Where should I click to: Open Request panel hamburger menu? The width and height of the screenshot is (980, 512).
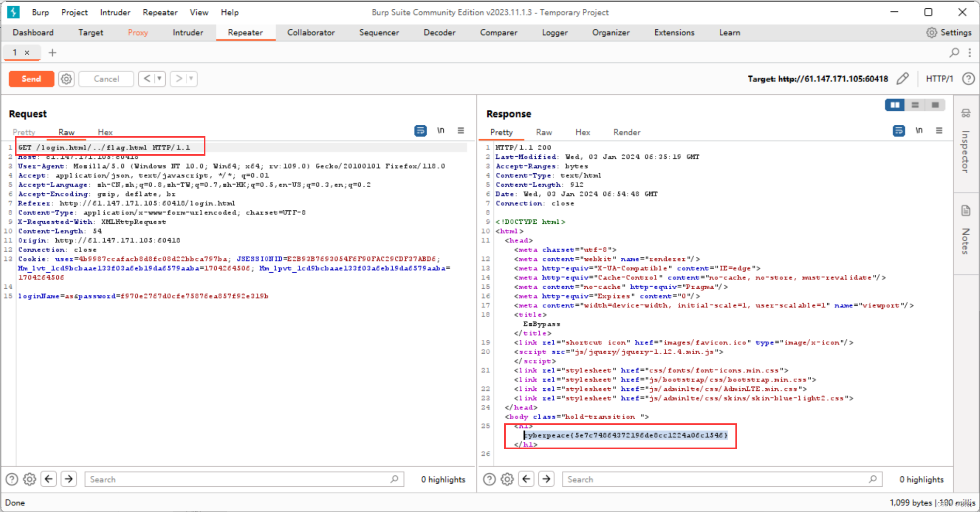tap(461, 130)
